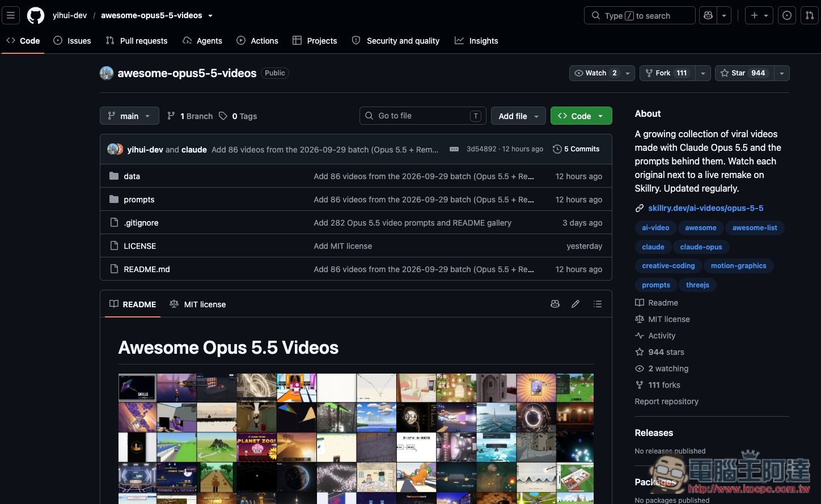Viewport: 821px width, 504px height.
Task: Open the main branch selector
Action: (129, 116)
